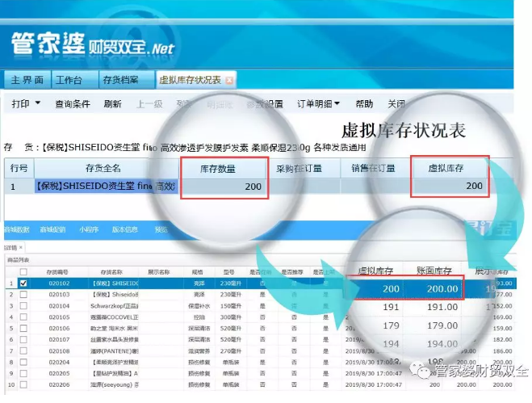532x403 pixels.
Task: Click the highlighted 200.00 账面库存 value
Action: (x=442, y=288)
